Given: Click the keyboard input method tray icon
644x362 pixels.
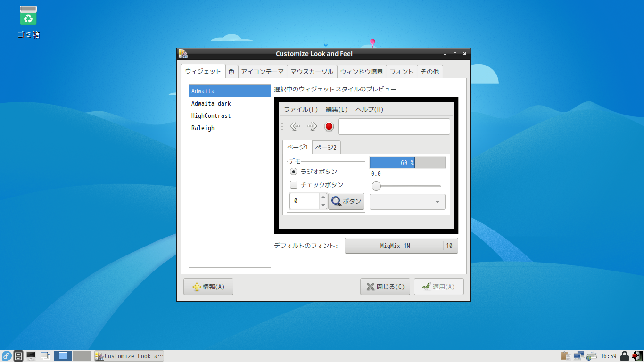Looking at the screenshot, I should click(591, 356).
